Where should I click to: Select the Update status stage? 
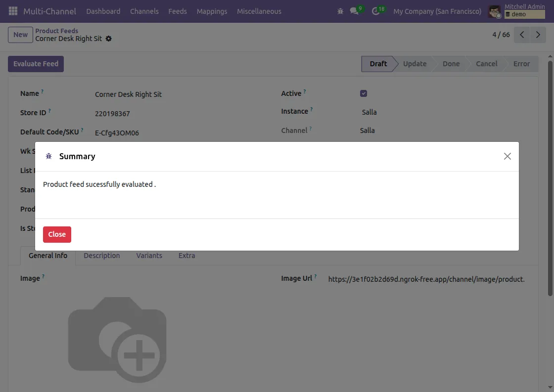tap(415, 64)
